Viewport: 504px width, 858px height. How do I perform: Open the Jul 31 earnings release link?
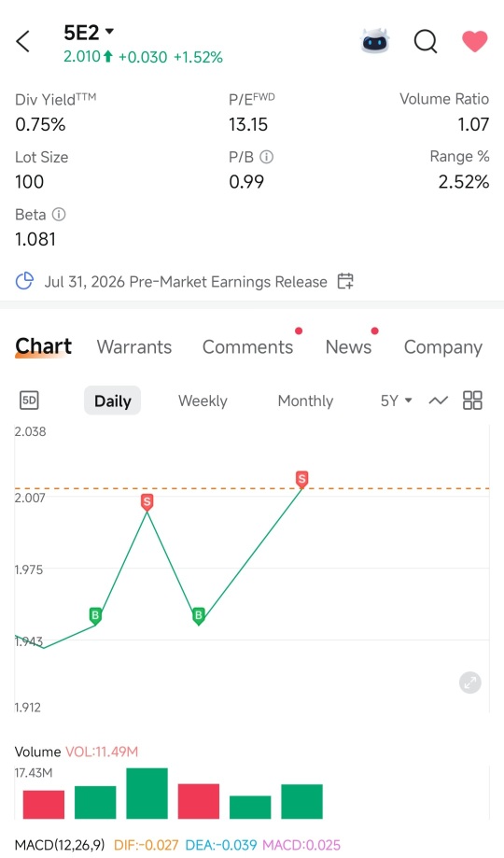186,282
